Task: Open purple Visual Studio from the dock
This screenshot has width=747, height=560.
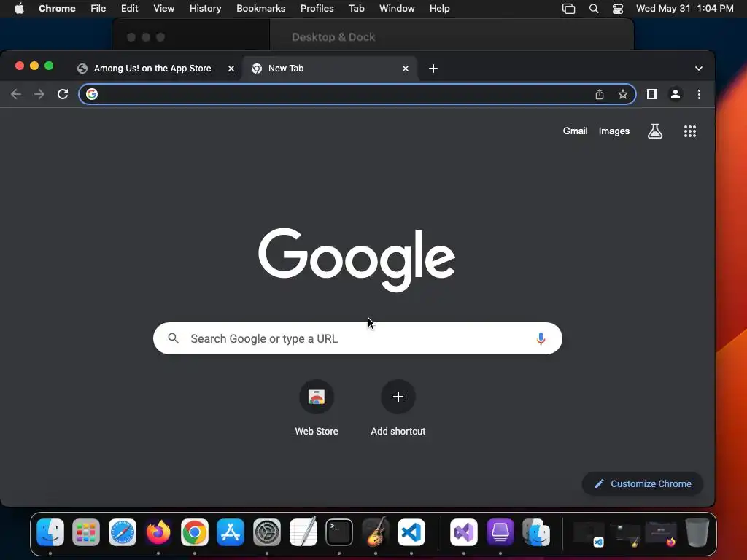Action: [463, 532]
